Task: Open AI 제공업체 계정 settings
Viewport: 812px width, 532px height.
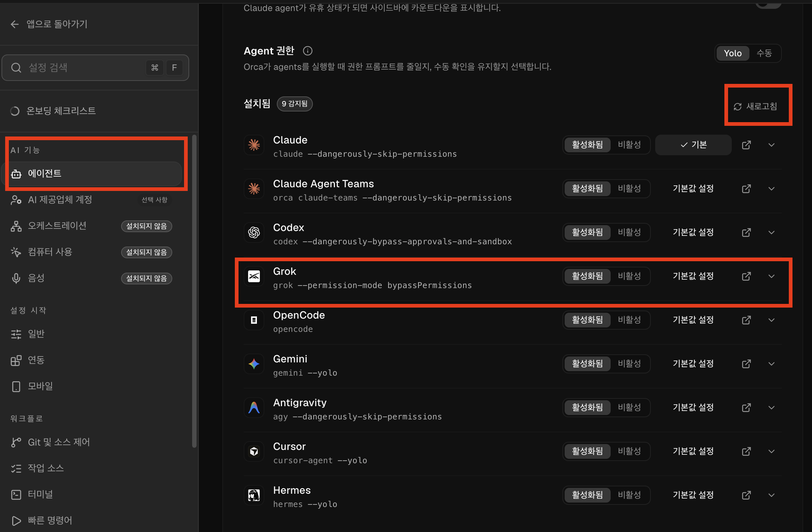Action: pos(92,200)
